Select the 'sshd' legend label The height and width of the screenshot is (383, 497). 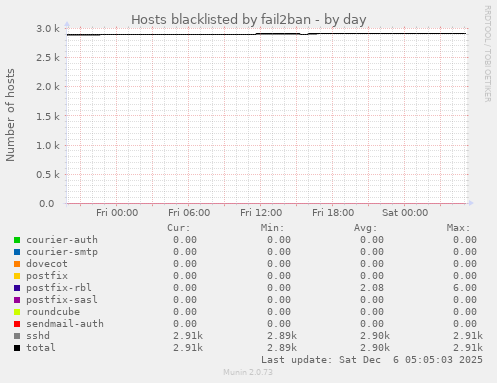(x=38, y=336)
